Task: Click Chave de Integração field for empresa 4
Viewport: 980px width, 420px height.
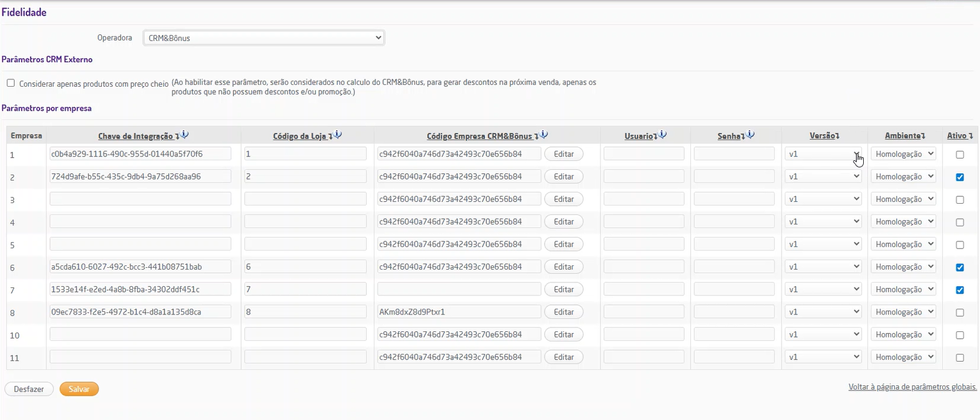Action: pyautogui.click(x=140, y=222)
